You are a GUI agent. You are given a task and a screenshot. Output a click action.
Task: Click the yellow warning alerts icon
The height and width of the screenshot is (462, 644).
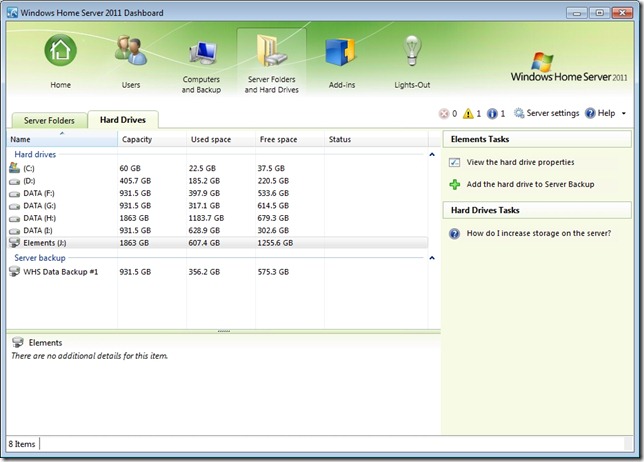pos(468,114)
